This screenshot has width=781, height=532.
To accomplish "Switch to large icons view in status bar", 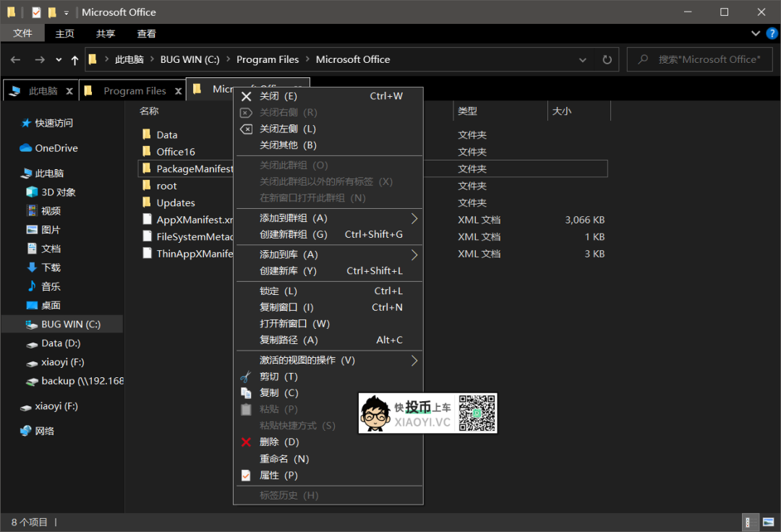I will pyautogui.click(x=767, y=522).
